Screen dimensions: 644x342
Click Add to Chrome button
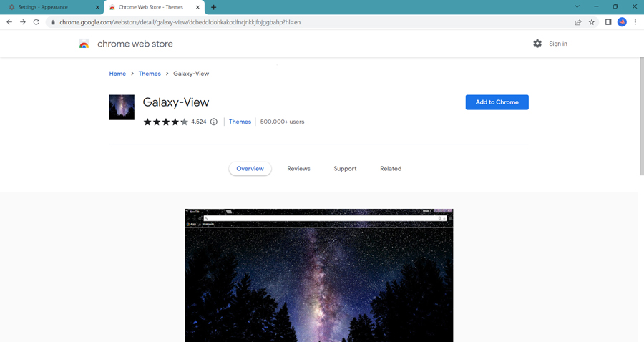(x=497, y=102)
